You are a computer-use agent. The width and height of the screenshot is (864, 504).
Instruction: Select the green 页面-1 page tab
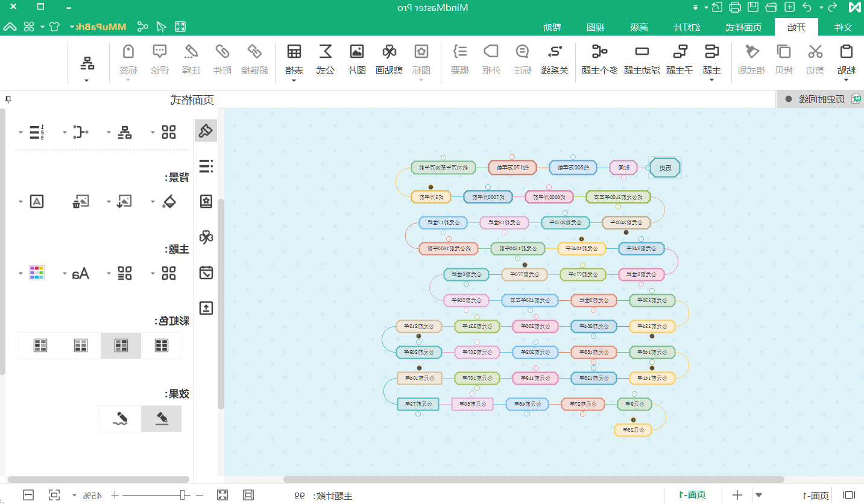(x=692, y=495)
